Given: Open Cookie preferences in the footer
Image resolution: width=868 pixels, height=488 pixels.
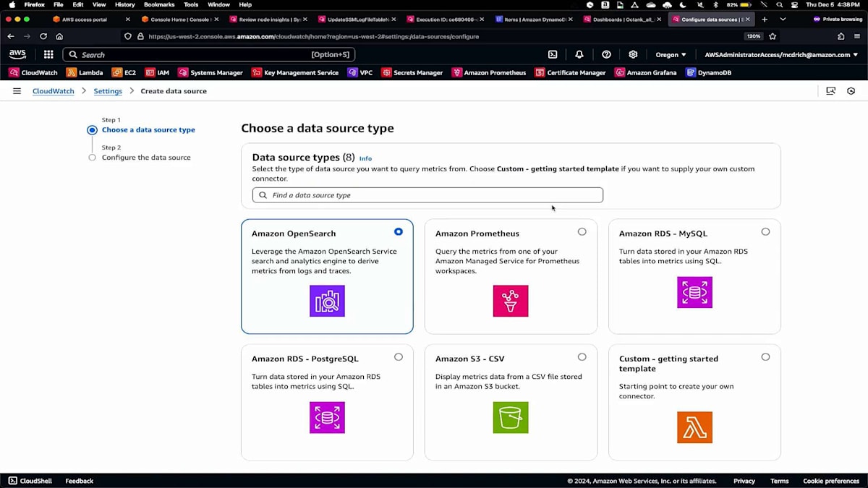Looking at the screenshot, I should point(831,481).
